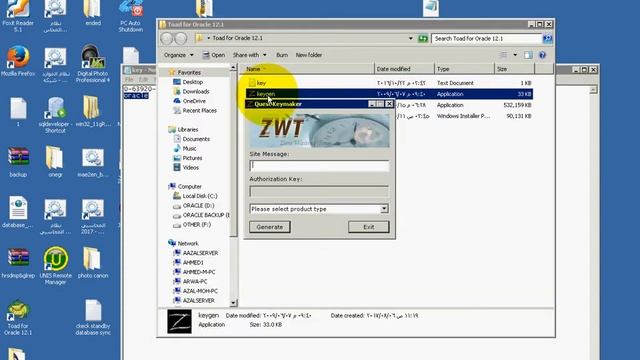Screen dimensions: 640x360
Task: Open the PC Auto Shutdown desktop icon
Action: tap(131, 16)
